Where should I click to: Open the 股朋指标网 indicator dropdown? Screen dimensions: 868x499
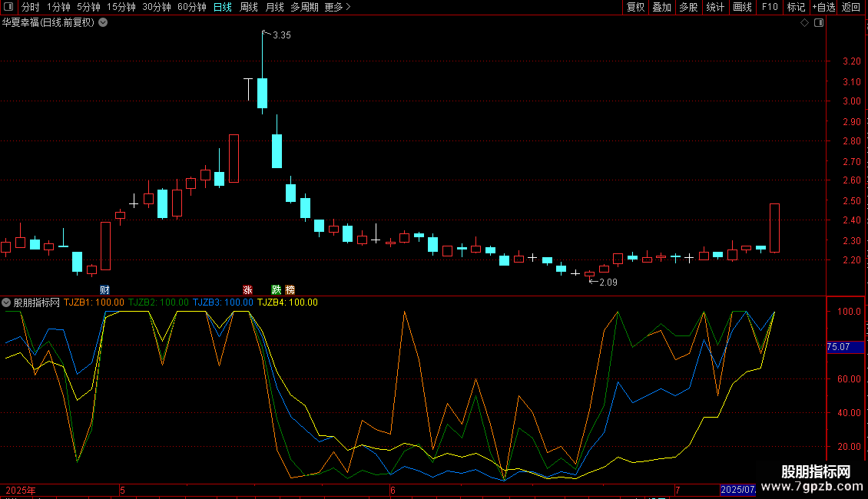tap(6, 302)
